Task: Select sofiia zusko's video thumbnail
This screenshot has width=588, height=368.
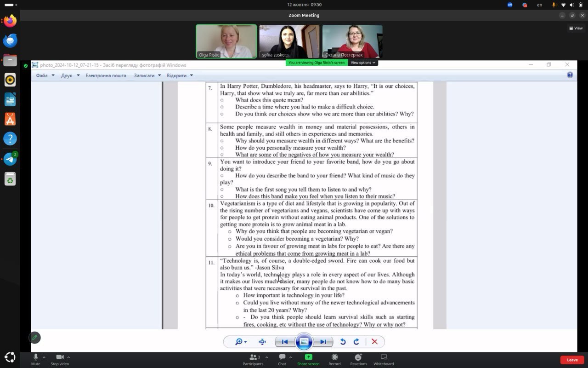Action: click(289, 41)
